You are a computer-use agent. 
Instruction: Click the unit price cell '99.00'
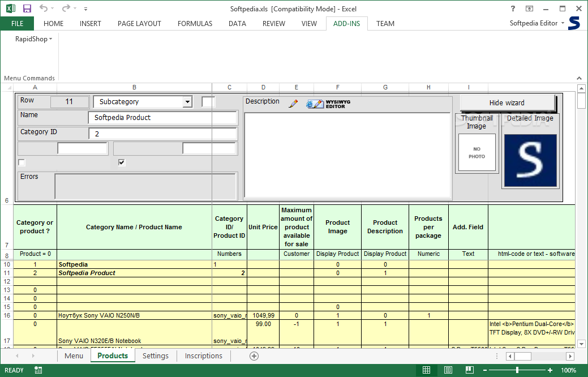pyautogui.click(x=263, y=332)
